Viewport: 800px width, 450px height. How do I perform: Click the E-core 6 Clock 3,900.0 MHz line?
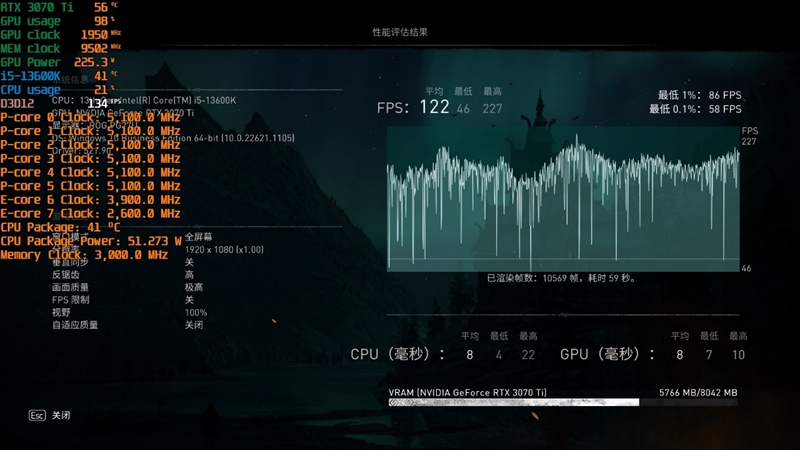(x=90, y=200)
